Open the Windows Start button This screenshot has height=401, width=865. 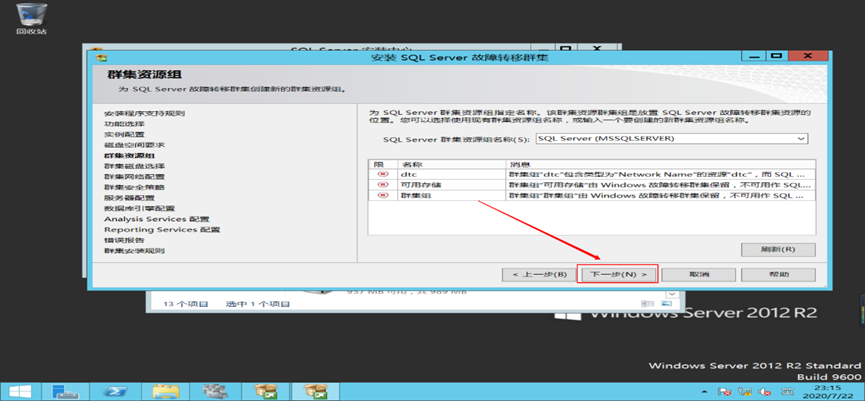pos(19,391)
